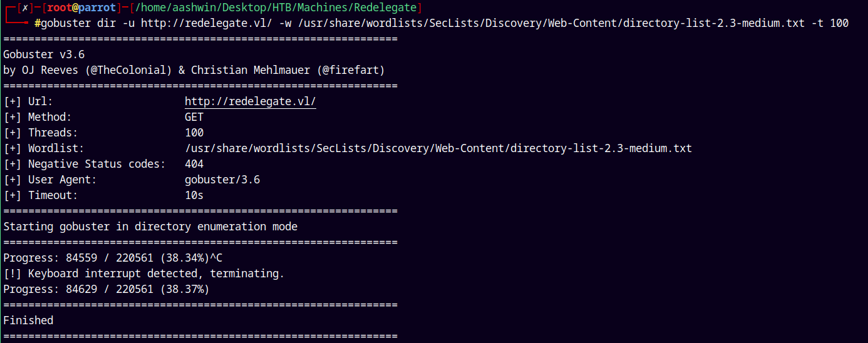Click the Timeout value 10s
The width and height of the screenshot is (868, 343).
[194, 195]
